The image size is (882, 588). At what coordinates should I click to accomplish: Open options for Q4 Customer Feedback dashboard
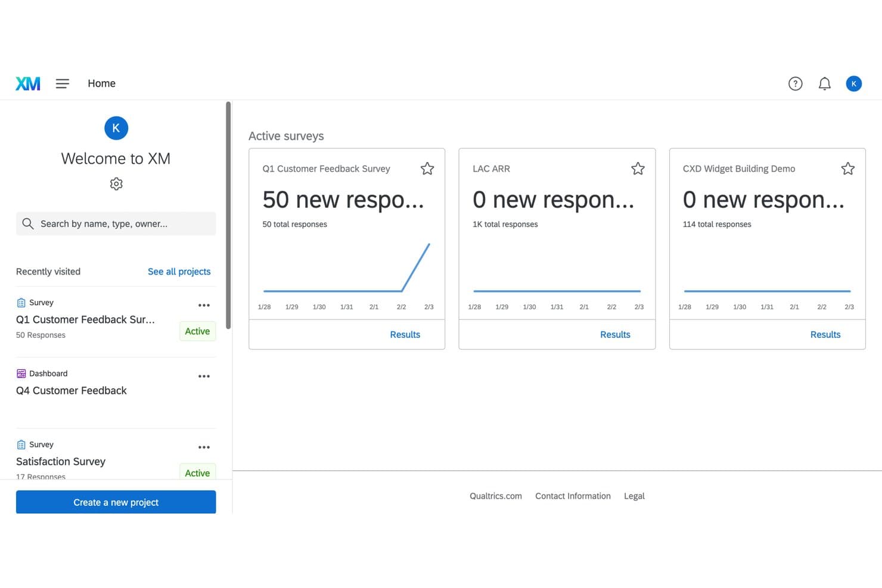(204, 376)
